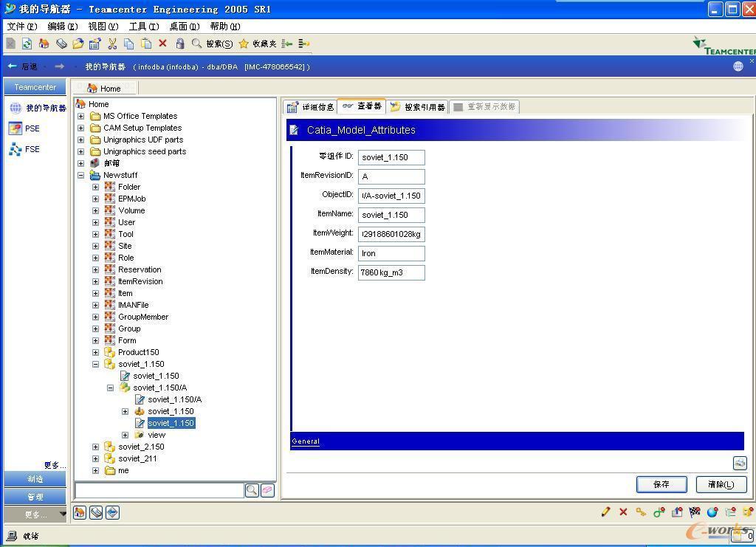Click the magnifier 搜索(S) search tool
756x547 pixels.
[212, 44]
